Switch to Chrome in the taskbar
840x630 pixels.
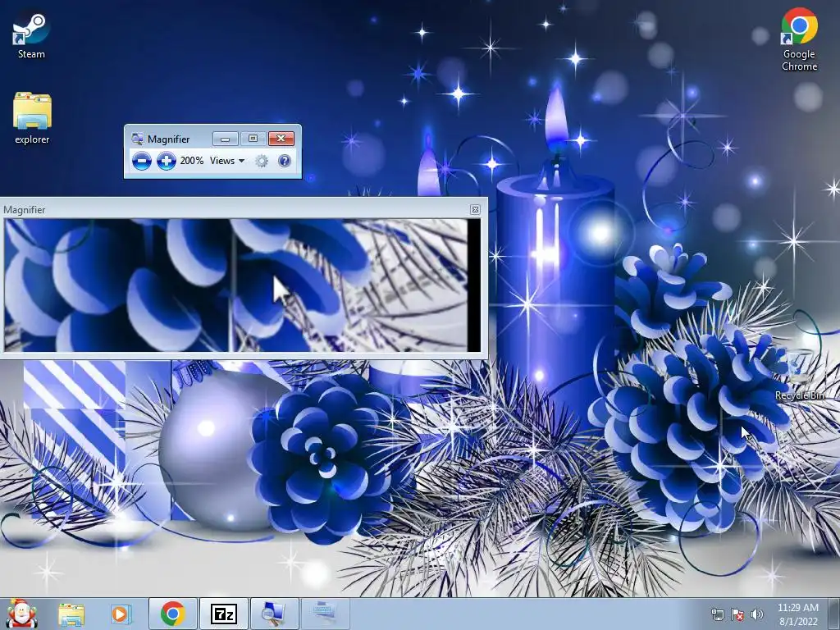[x=172, y=614]
